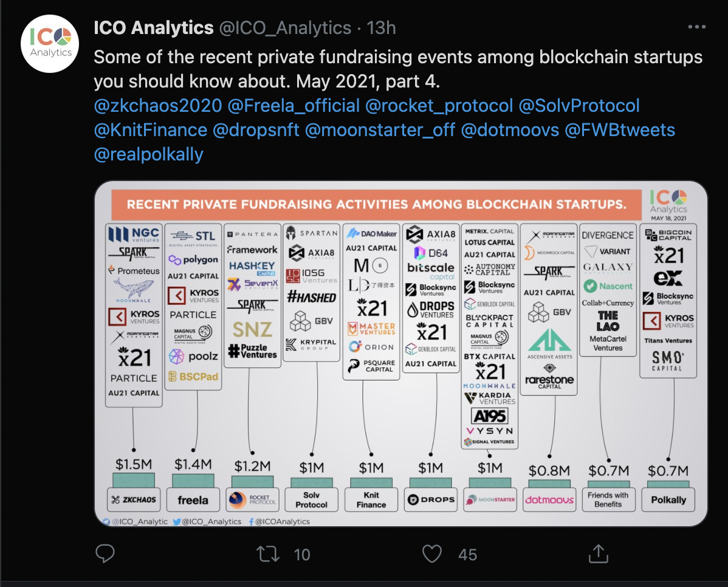Open the @dropsnft mention link
The width and height of the screenshot is (728, 587).
[256, 130]
